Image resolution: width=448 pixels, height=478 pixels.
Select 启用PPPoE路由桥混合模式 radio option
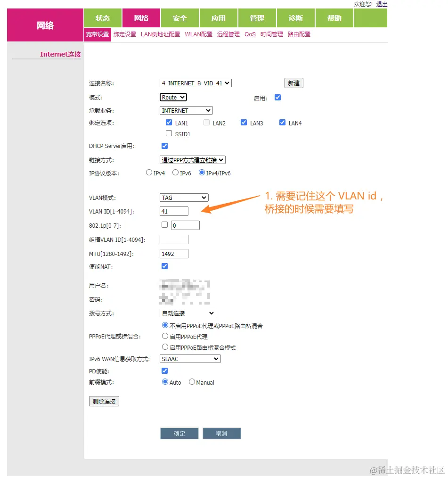(x=165, y=347)
